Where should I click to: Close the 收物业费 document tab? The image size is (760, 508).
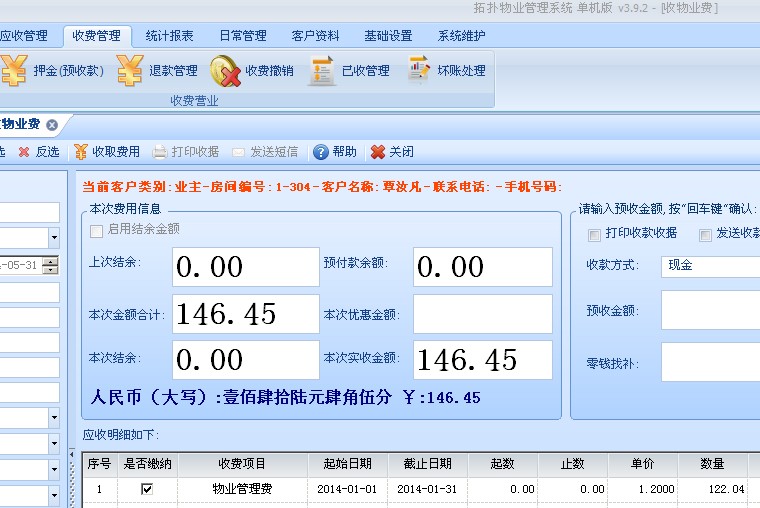[52, 125]
